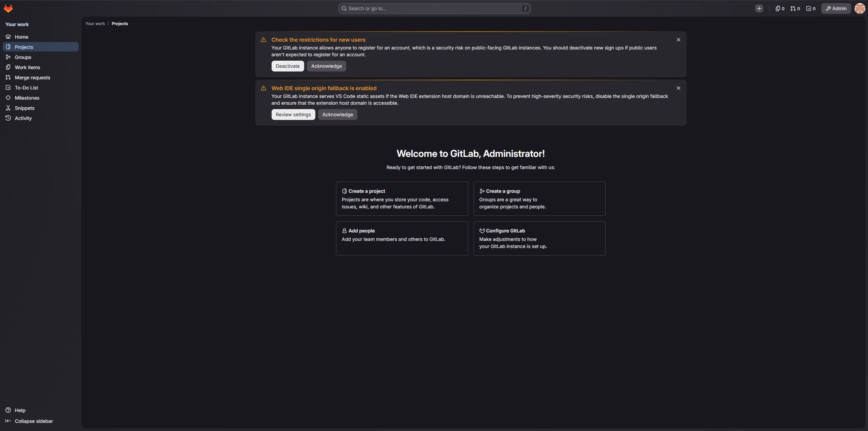Click the Admin wrench icon
The width and height of the screenshot is (868, 431).
(x=828, y=9)
